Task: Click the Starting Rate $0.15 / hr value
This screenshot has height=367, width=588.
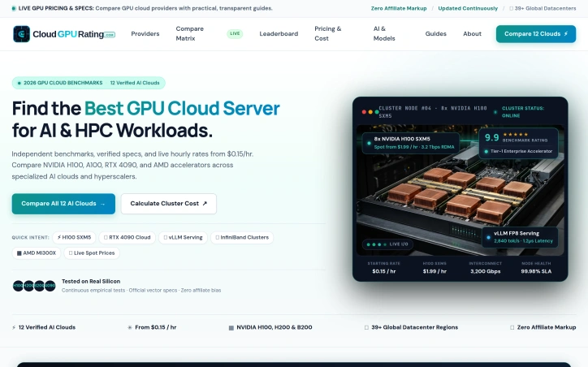Action: point(383,271)
